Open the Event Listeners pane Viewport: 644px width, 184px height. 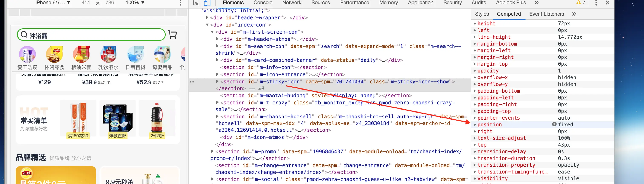click(546, 14)
